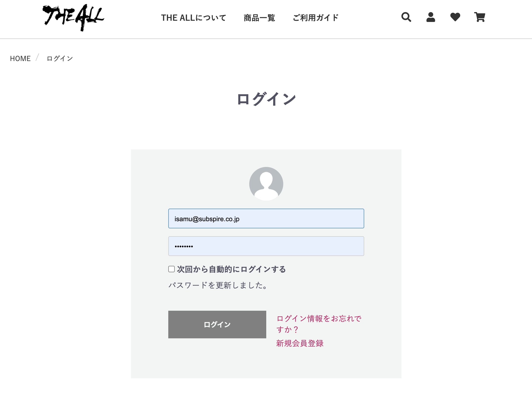The image size is (532, 399).
Task: Click the 次回から自動的にログインする label text
Action: point(231,269)
